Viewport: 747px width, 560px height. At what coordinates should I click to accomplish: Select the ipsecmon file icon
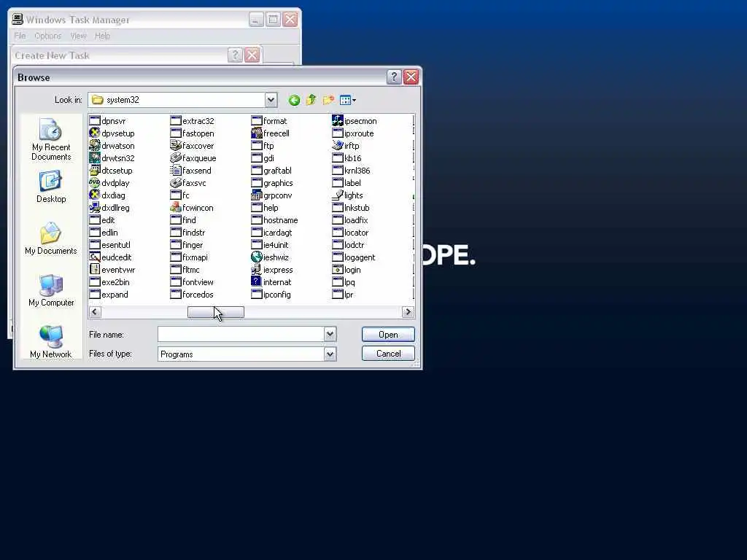pos(338,121)
